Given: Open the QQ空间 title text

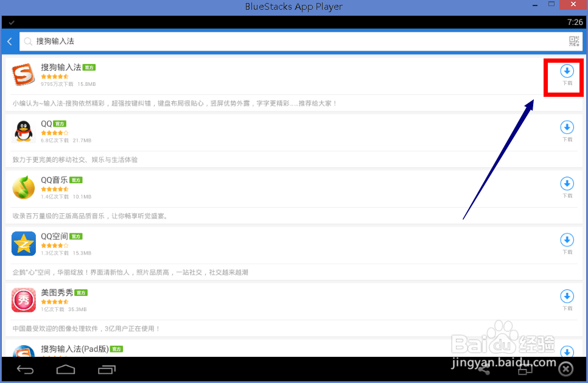Looking at the screenshot, I should 54,236.
